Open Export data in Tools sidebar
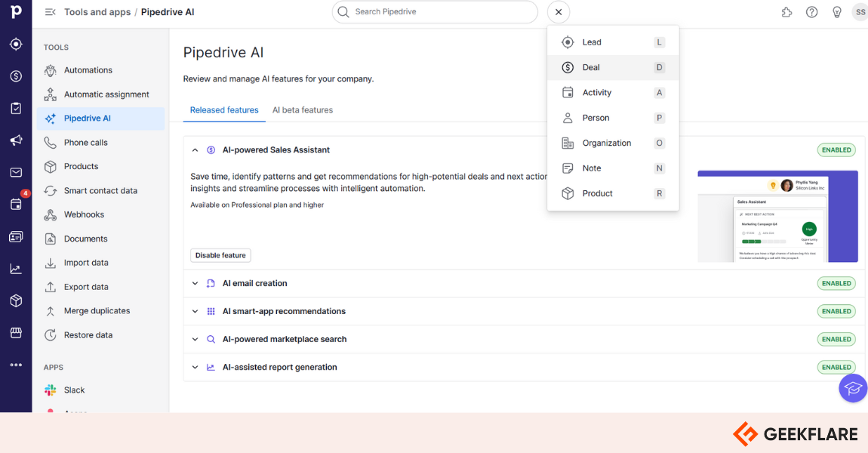The height and width of the screenshot is (453, 868). (100, 287)
